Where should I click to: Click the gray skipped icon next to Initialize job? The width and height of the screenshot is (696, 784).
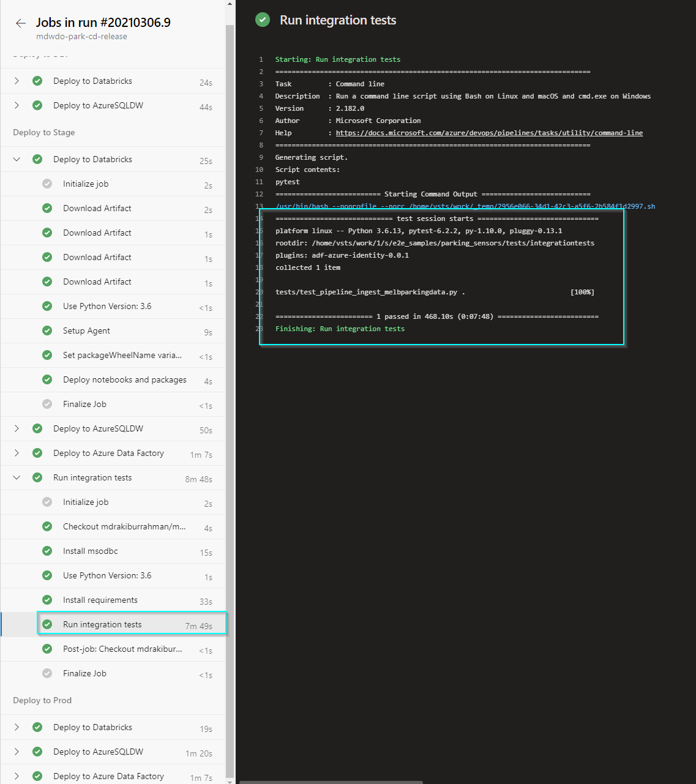click(x=47, y=184)
